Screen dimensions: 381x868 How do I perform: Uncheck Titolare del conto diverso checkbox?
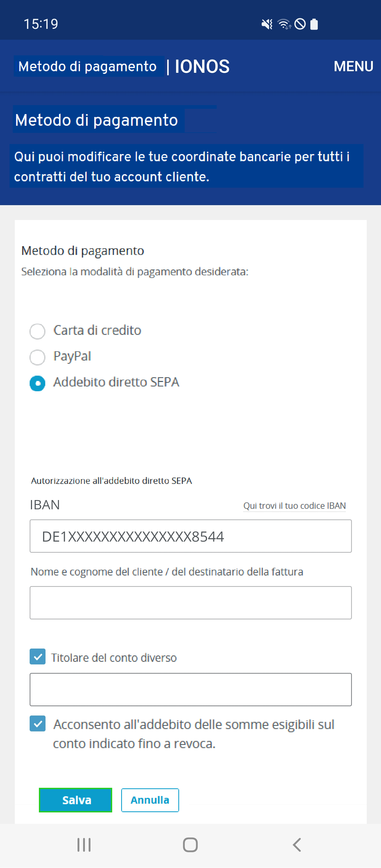[x=37, y=656]
